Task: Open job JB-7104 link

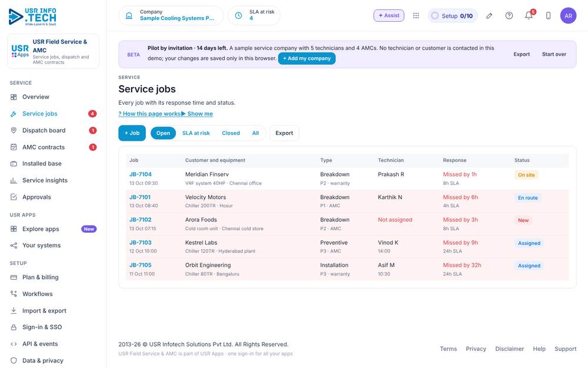Action: tap(141, 175)
